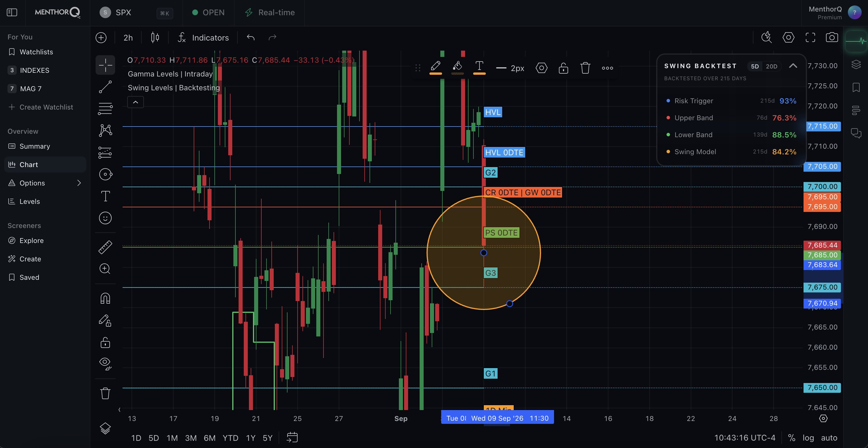868x448 pixels.
Task: Open the emoji icons tool
Action: [x=105, y=218]
